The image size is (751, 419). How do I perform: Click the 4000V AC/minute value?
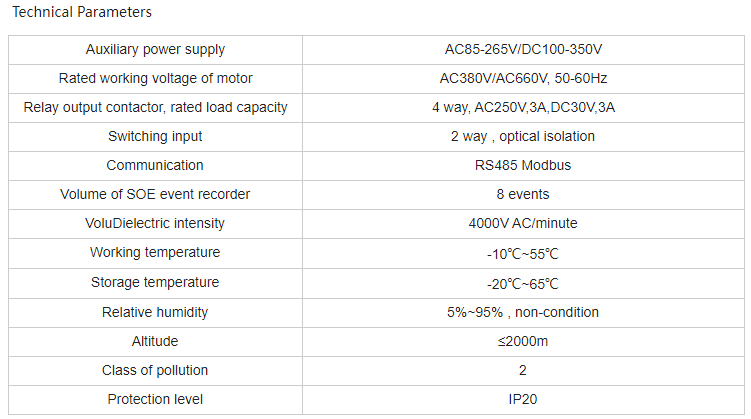[523, 223]
